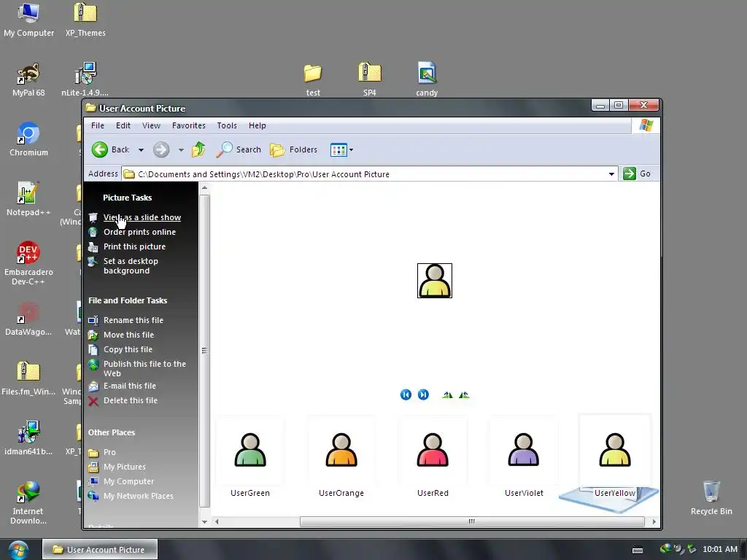
Task: Click E-mail this file
Action: (x=130, y=386)
